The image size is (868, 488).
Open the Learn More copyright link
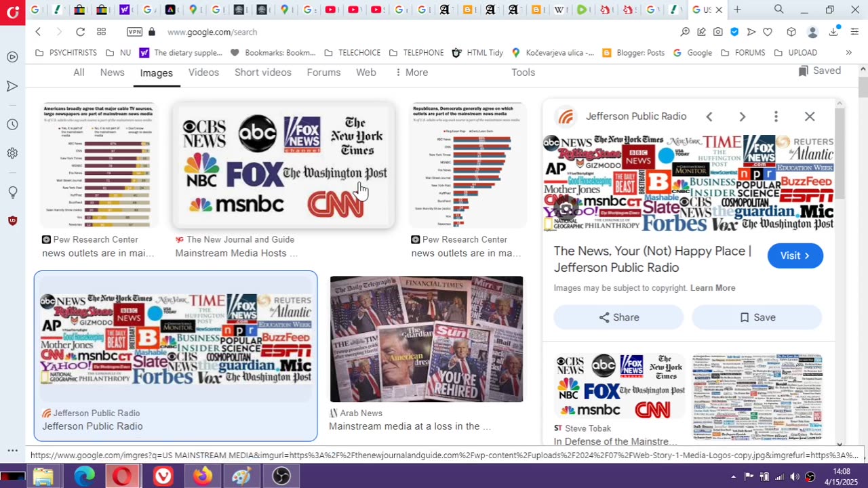tap(713, 288)
